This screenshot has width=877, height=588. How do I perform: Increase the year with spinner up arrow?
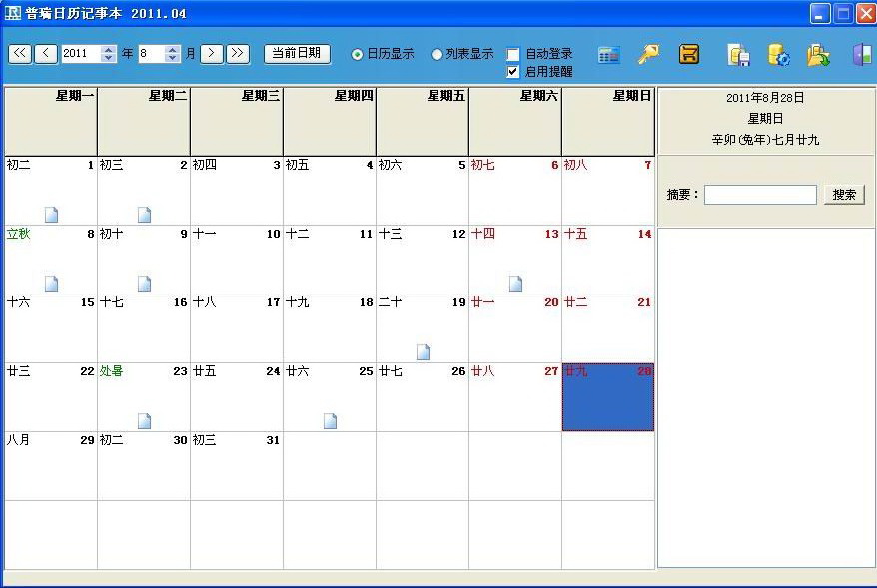(109, 49)
